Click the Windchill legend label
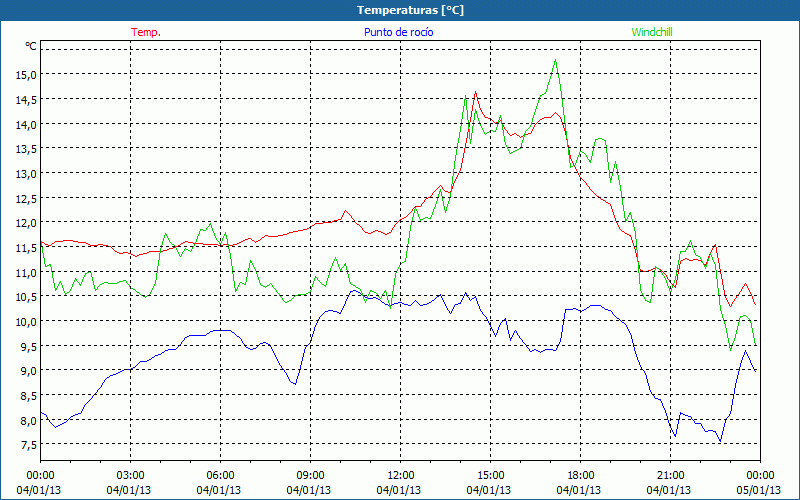 [x=652, y=32]
